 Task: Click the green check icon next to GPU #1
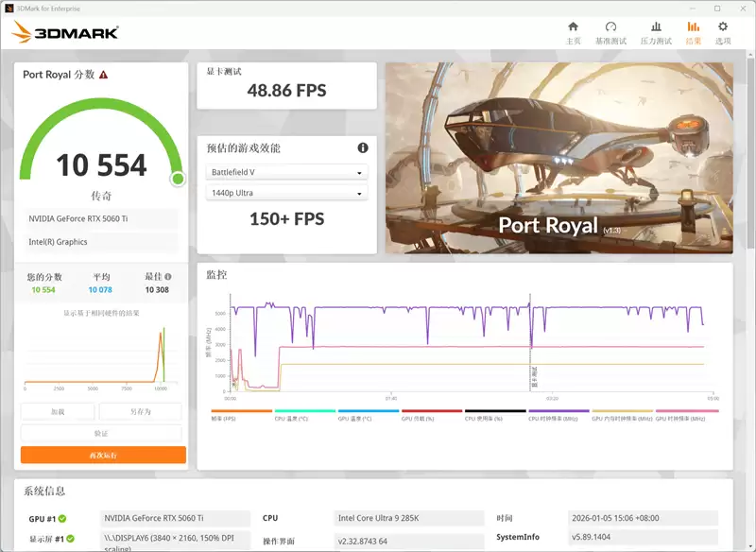tap(64, 518)
